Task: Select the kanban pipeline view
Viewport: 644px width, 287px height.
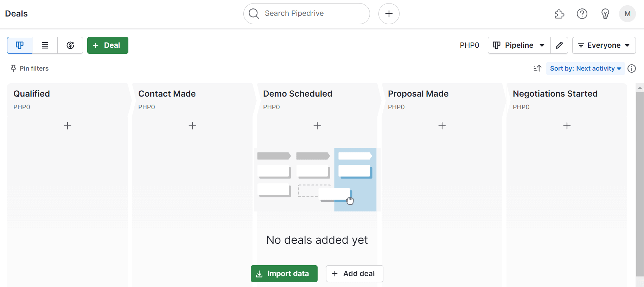Action: pyautogui.click(x=19, y=45)
